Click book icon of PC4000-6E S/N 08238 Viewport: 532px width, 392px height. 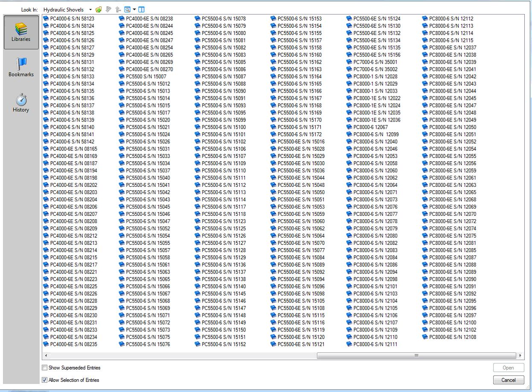pyautogui.click(x=122, y=19)
